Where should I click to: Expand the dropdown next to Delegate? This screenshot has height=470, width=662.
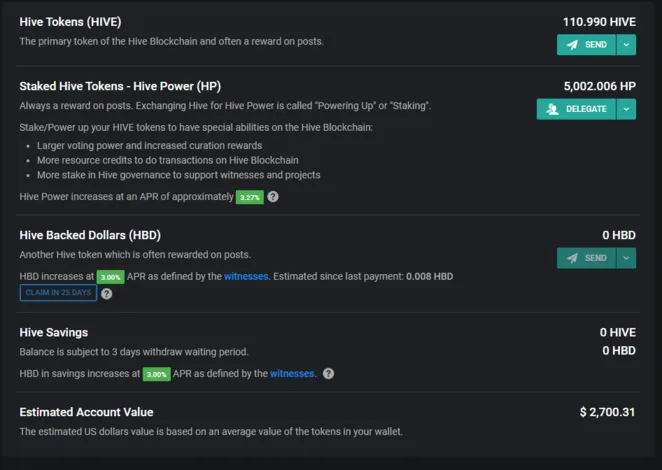[x=627, y=109]
